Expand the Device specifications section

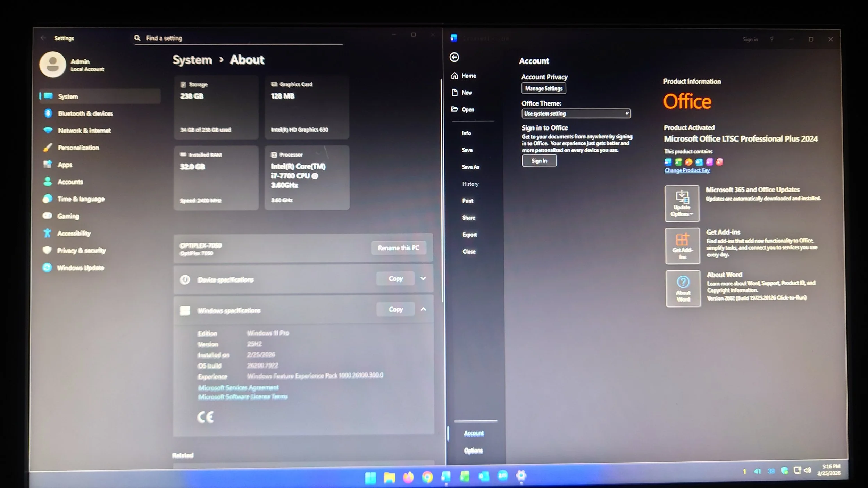pyautogui.click(x=423, y=278)
